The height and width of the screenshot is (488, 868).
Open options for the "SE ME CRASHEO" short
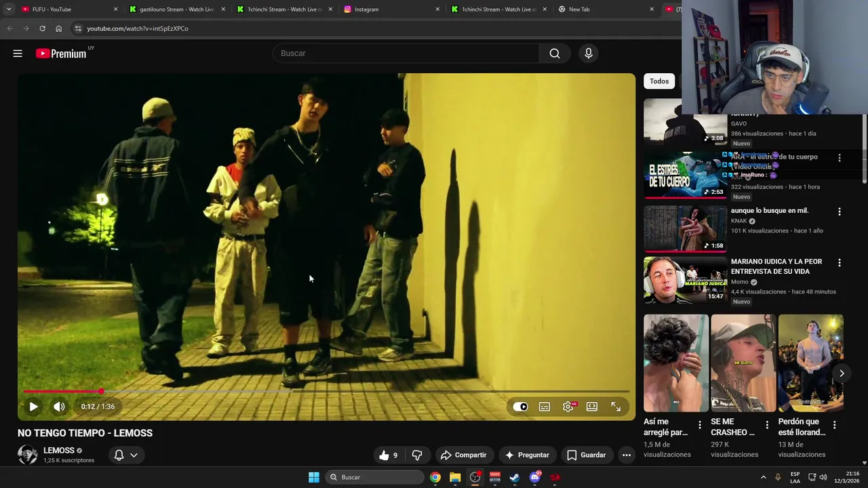point(767,425)
